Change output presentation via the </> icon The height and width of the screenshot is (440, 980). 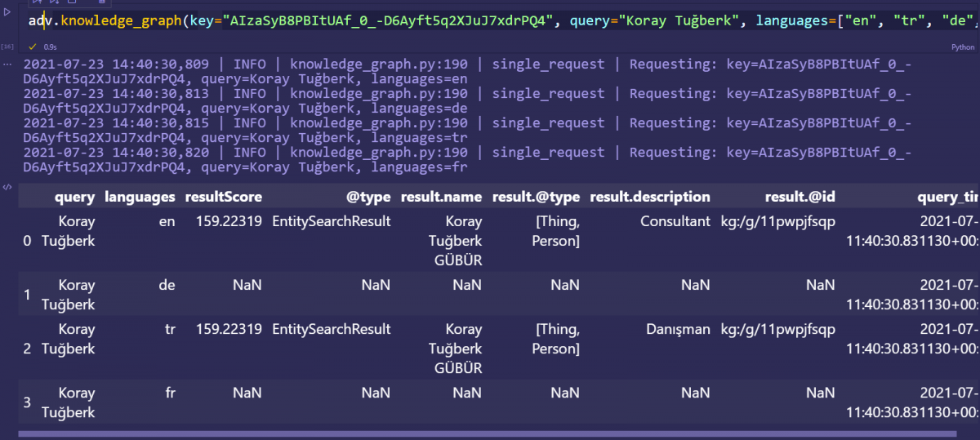(7, 187)
